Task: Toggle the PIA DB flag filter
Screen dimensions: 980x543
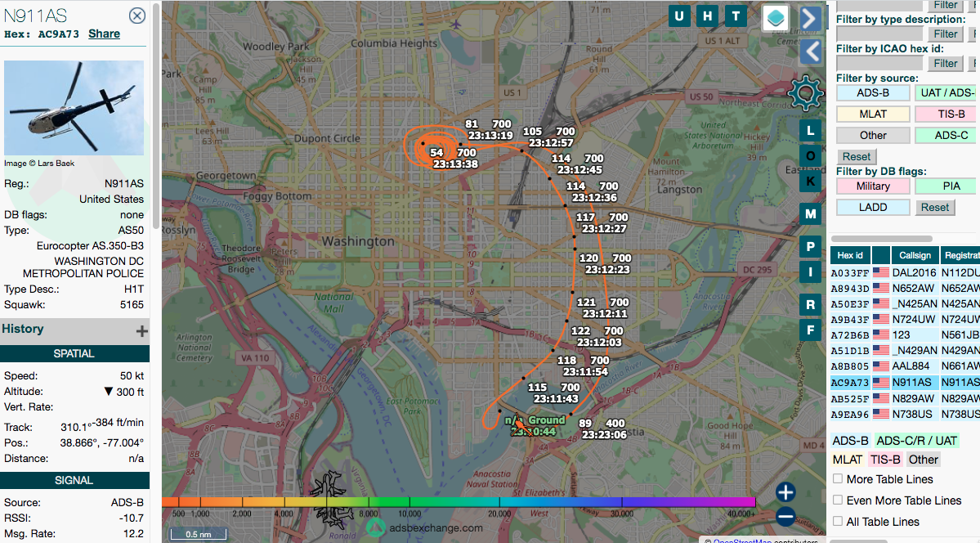Action: [947, 186]
